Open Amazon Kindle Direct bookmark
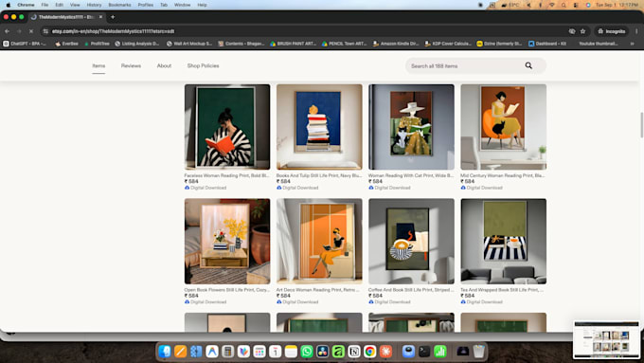Screen dimensions: 644x363 [x=396, y=44]
